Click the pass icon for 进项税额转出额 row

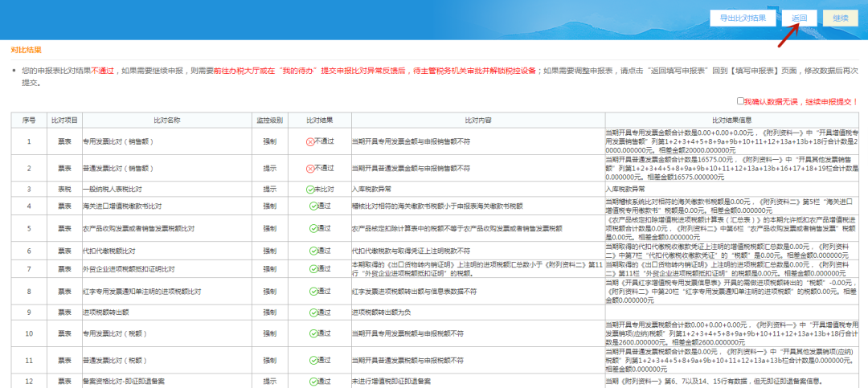[x=313, y=312]
